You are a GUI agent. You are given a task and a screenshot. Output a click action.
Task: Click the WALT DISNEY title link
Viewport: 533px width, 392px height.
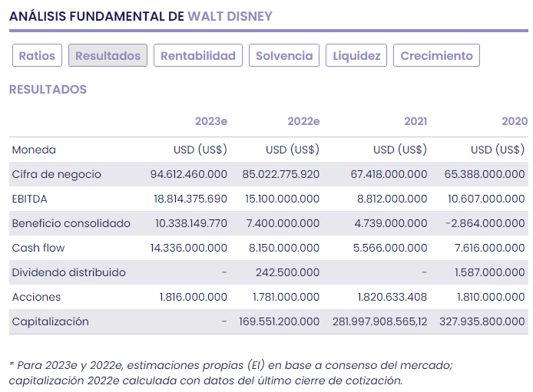[x=230, y=16]
